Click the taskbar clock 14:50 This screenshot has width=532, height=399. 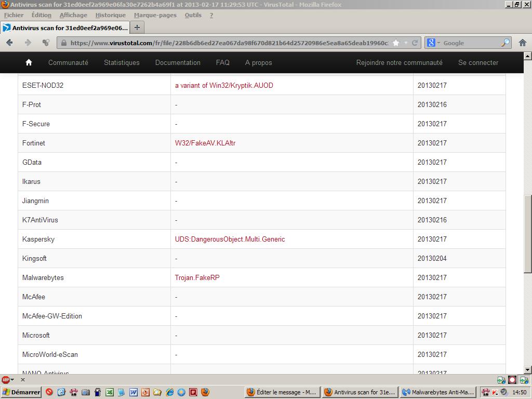click(520, 392)
